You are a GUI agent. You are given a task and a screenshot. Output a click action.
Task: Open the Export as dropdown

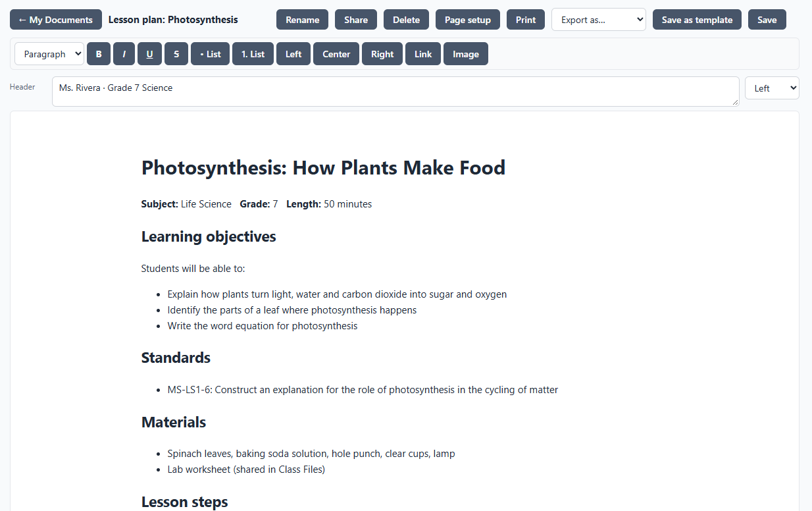tap(599, 20)
